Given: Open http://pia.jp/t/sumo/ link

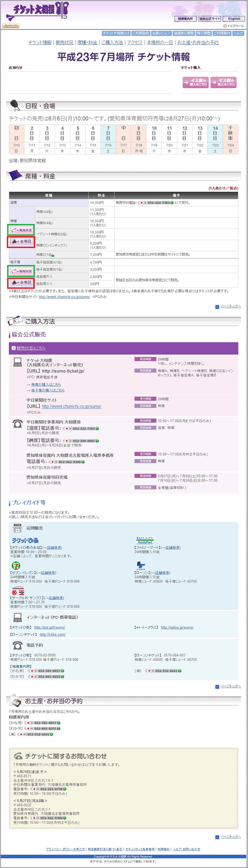Looking at the screenshot, I should [x=49, y=627].
